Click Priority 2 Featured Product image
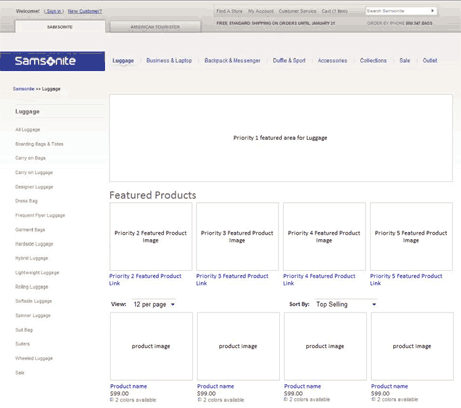This screenshot has width=461, height=408. click(151, 236)
